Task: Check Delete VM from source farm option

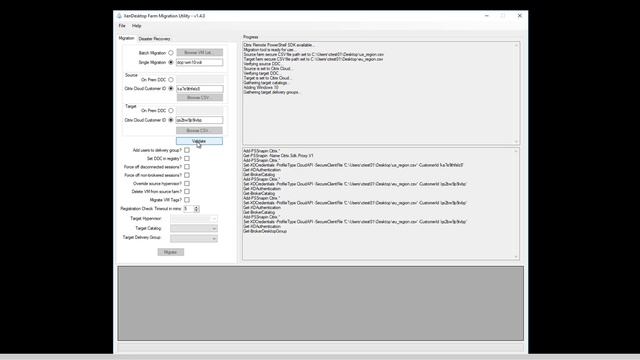Action: [x=187, y=191]
